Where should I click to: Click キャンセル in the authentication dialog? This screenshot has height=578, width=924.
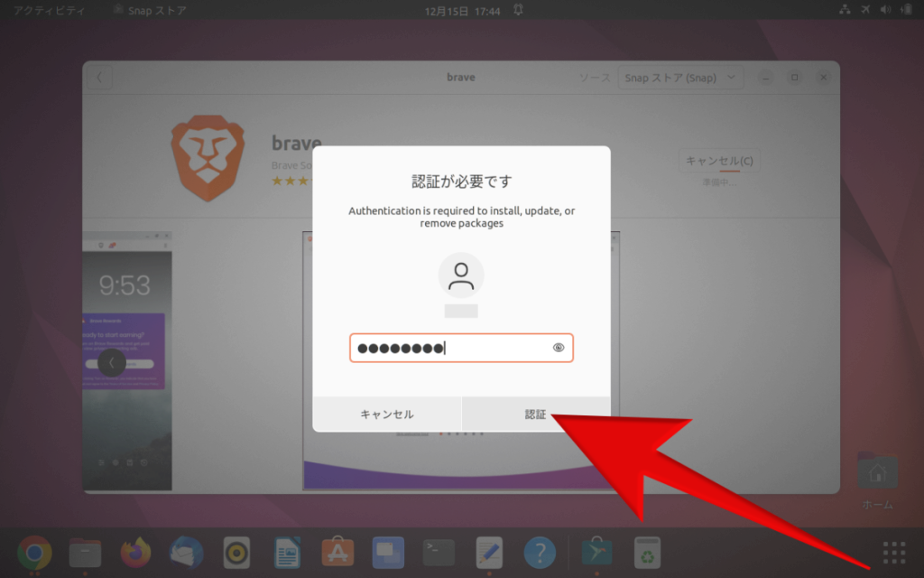(x=386, y=414)
